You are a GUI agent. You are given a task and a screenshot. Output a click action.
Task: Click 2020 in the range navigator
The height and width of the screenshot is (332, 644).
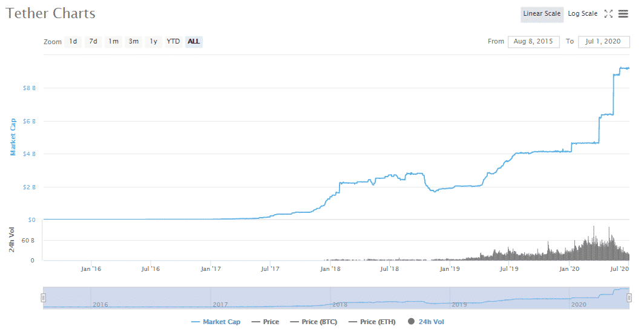[x=579, y=305]
